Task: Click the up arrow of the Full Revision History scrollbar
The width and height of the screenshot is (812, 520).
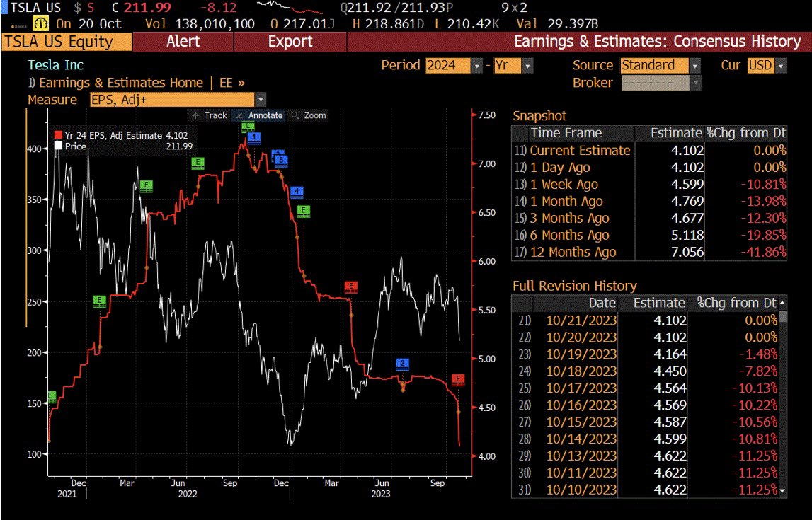Action: point(782,303)
